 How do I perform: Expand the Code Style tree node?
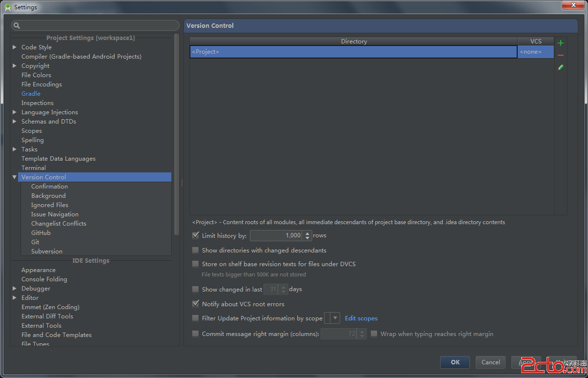pos(15,47)
